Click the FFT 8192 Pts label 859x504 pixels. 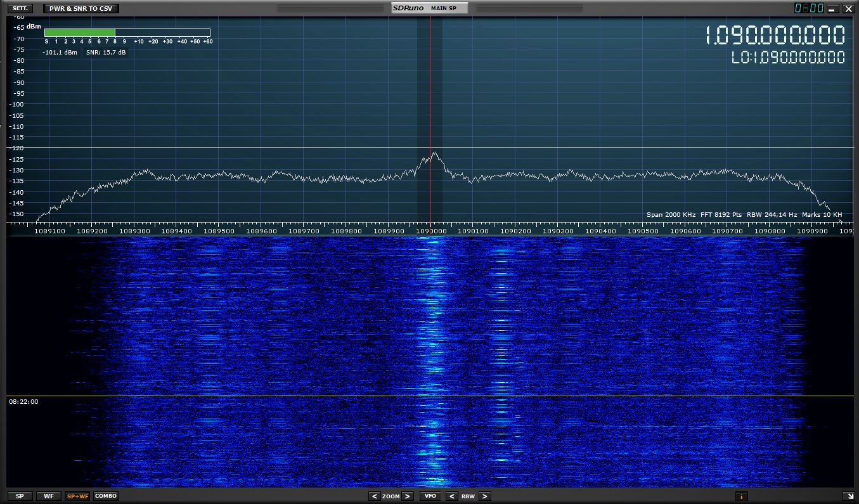tap(721, 215)
